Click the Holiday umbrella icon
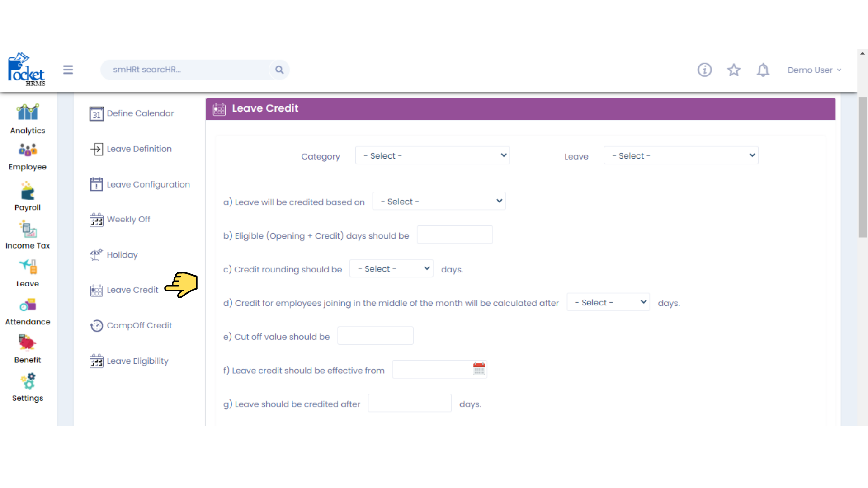This screenshot has height=488, width=868. pos(96,255)
